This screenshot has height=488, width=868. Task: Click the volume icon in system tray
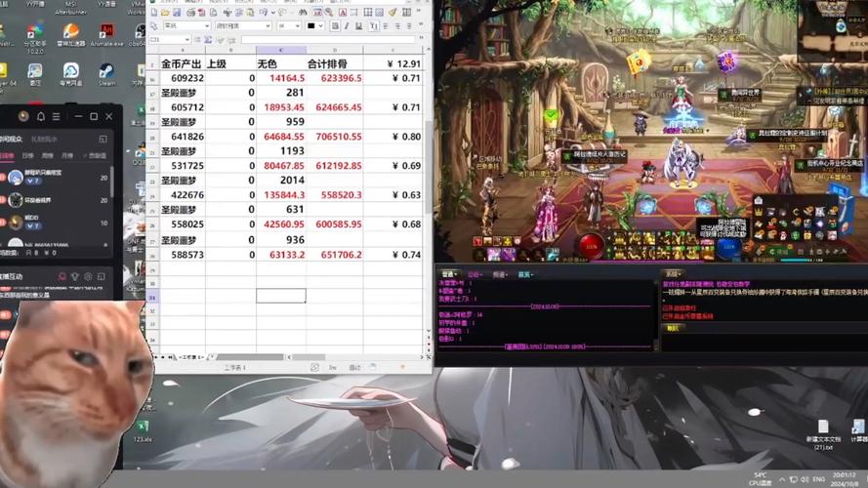(805, 479)
